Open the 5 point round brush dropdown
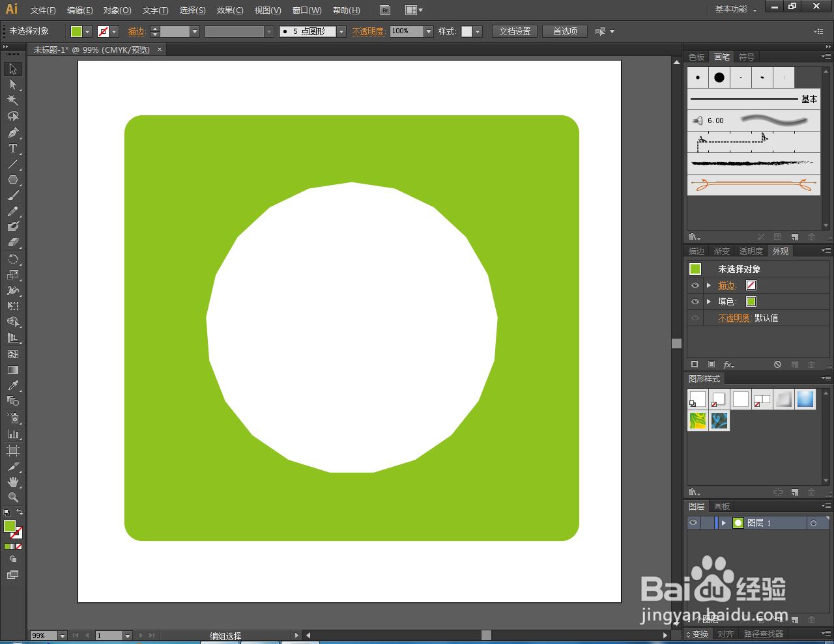The image size is (834, 644). [341, 31]
